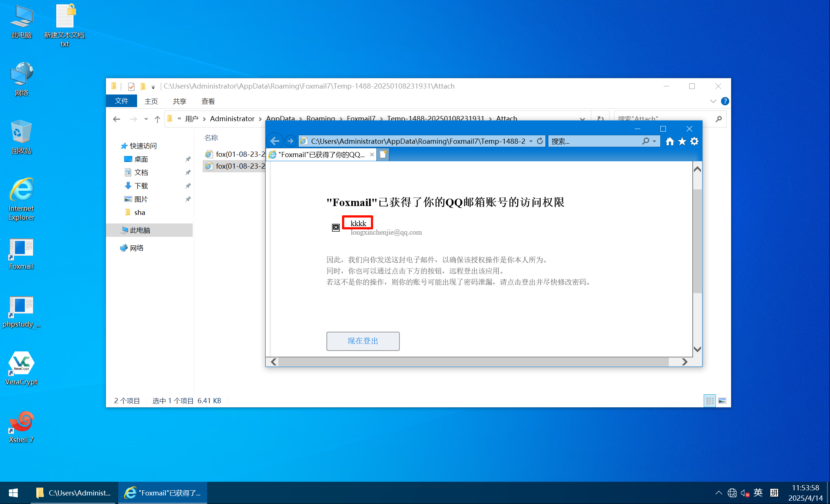Select 桌面 in navigation pane
Image resolution: width=830 pixels, height=504 pixels.
(x=141, y=159)
